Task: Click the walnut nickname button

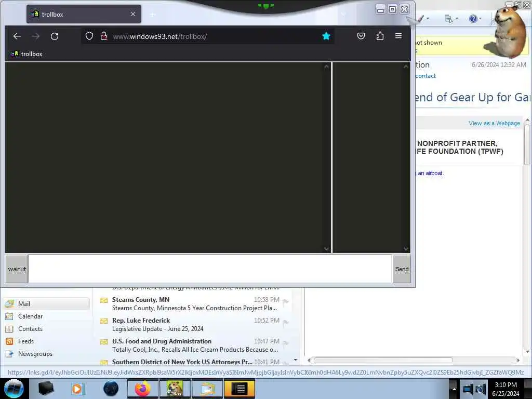Action: coord(17,269)
